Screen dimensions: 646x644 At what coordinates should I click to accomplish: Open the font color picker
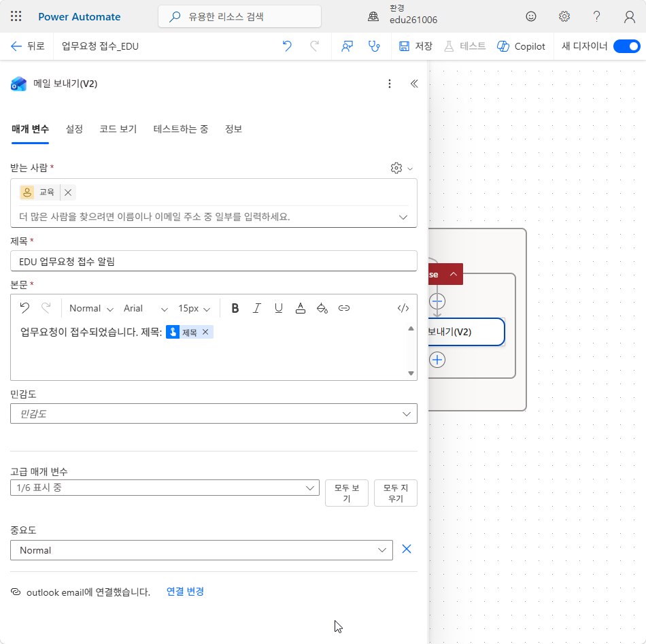(301, 308)
